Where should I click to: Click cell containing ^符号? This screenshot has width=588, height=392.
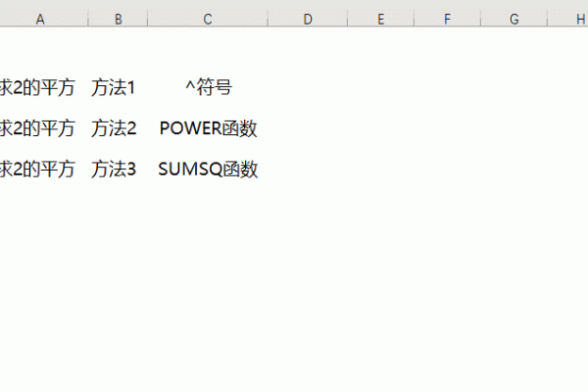208,87
